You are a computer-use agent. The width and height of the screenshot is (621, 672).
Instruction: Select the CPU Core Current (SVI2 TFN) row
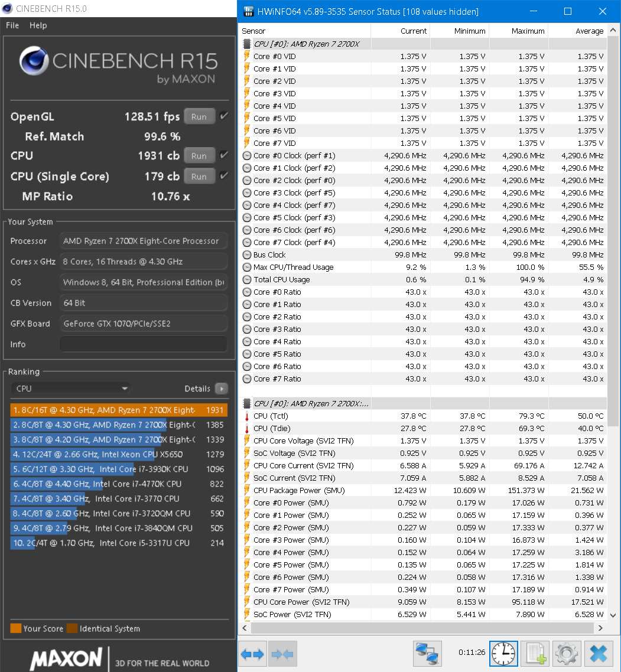click(422, 465)
